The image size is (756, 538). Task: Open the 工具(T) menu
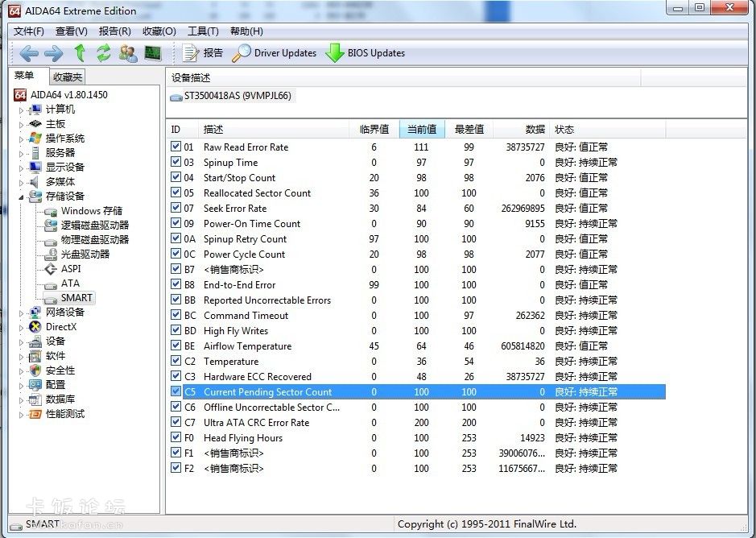coord(203,31)
